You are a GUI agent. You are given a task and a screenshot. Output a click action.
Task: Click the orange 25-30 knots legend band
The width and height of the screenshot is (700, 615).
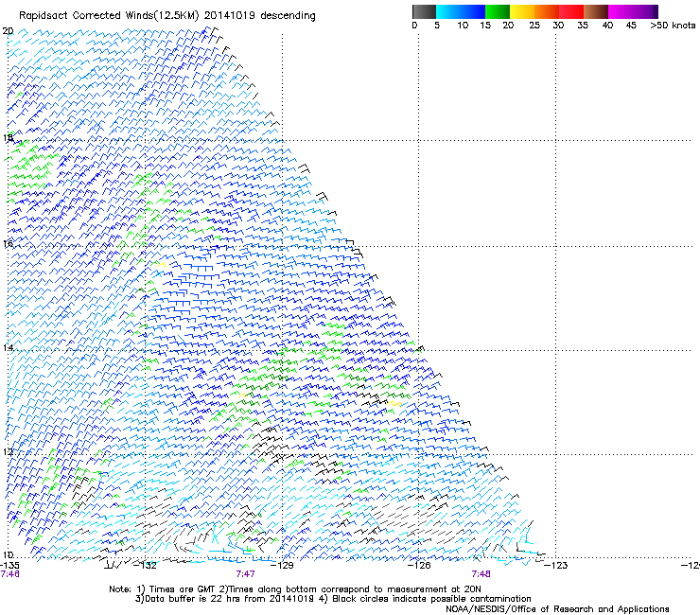click(546, 11)
